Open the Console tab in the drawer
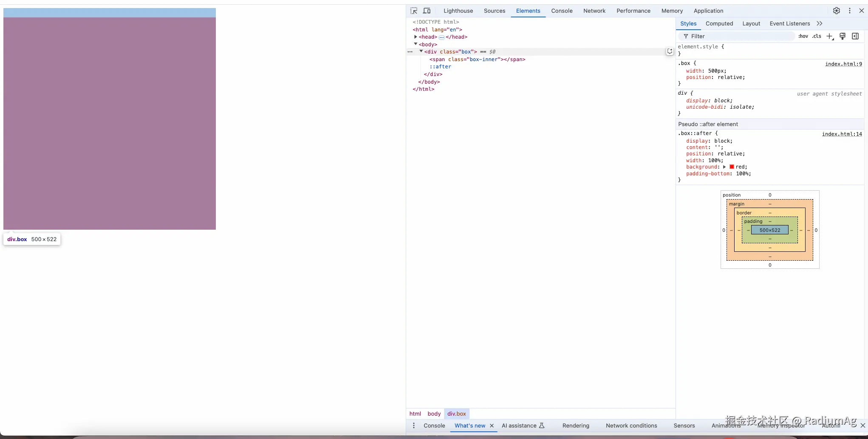The image size is (868, 439). pos(434,425)
